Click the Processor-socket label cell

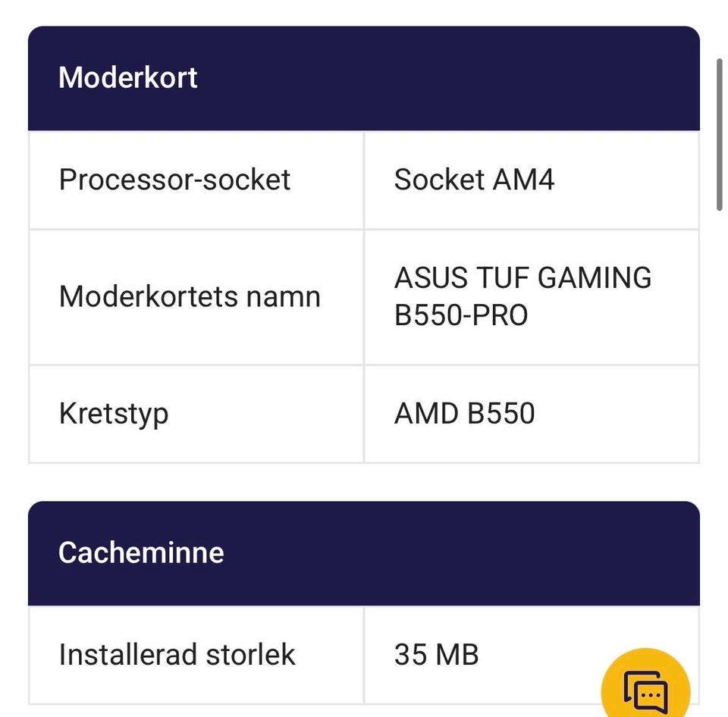coord(175,180)
